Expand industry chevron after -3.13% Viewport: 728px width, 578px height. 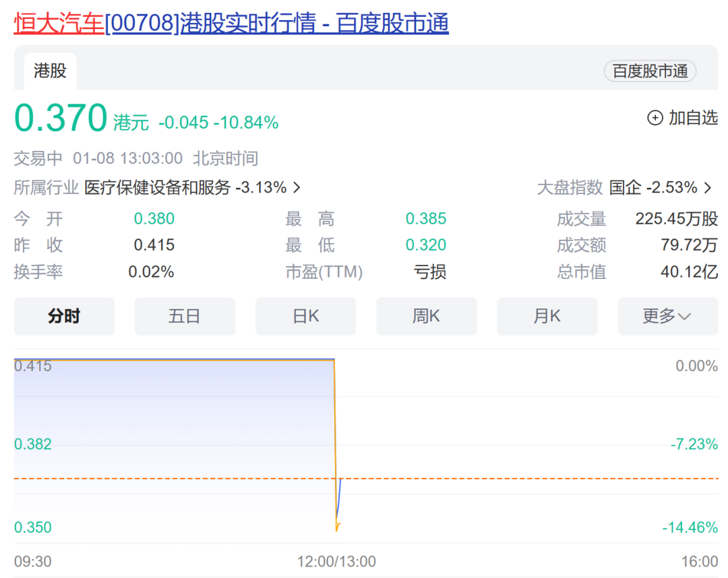(x=297, y=187)
